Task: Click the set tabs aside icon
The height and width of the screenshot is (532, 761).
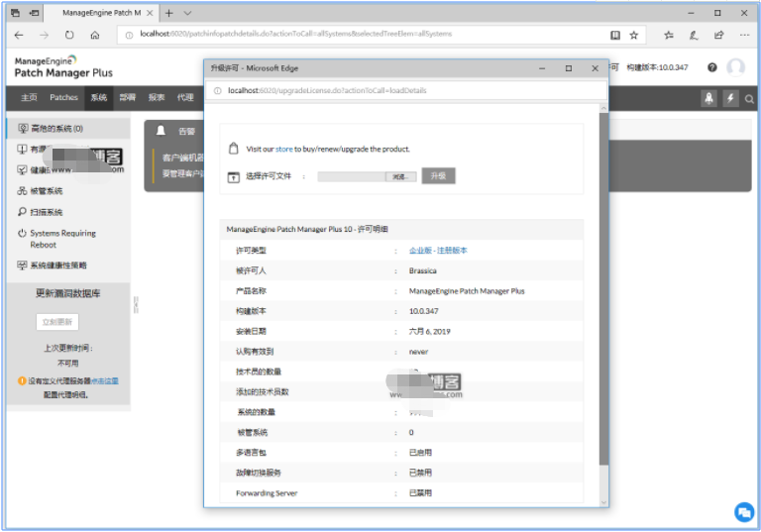Action: 35,13
